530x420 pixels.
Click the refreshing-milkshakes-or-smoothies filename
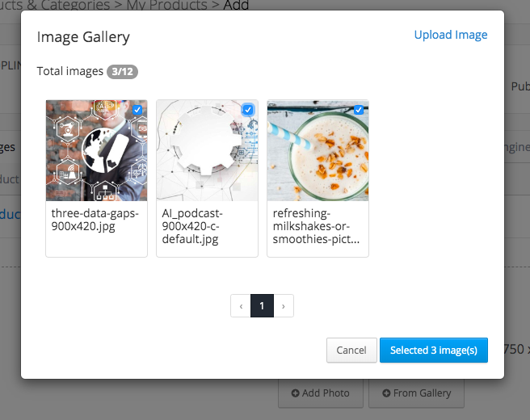coord(316,226)
